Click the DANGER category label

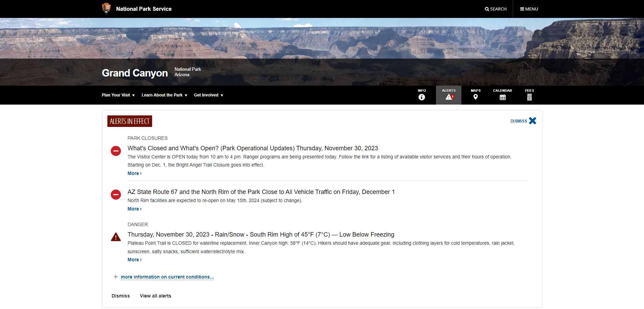point(138,224)
